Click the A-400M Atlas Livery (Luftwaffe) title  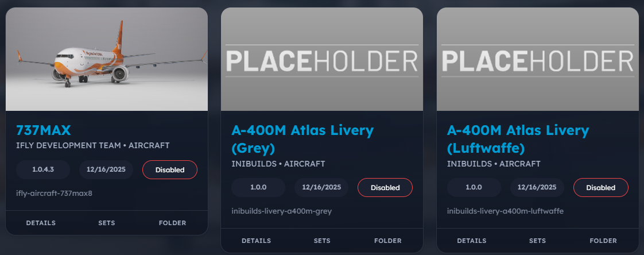point(518,138)
